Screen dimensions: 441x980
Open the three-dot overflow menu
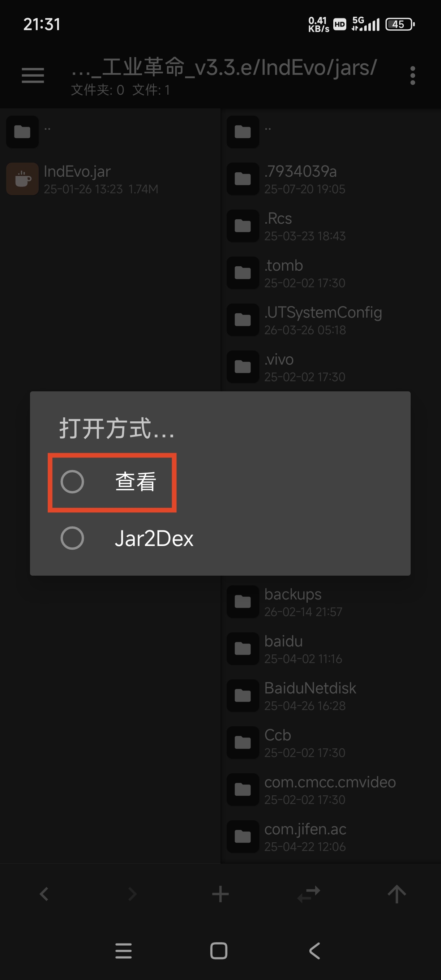(412, 75)
